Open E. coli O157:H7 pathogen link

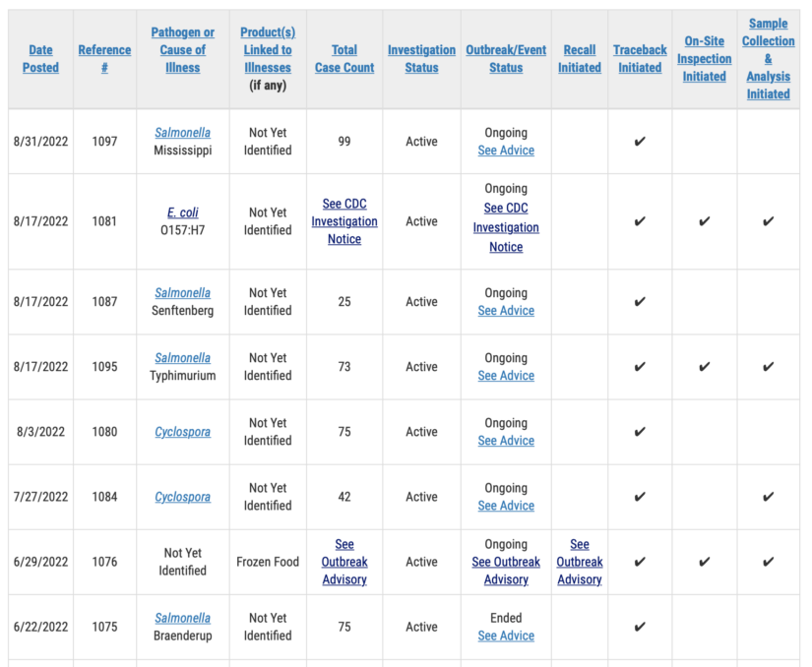coord(183,212)
